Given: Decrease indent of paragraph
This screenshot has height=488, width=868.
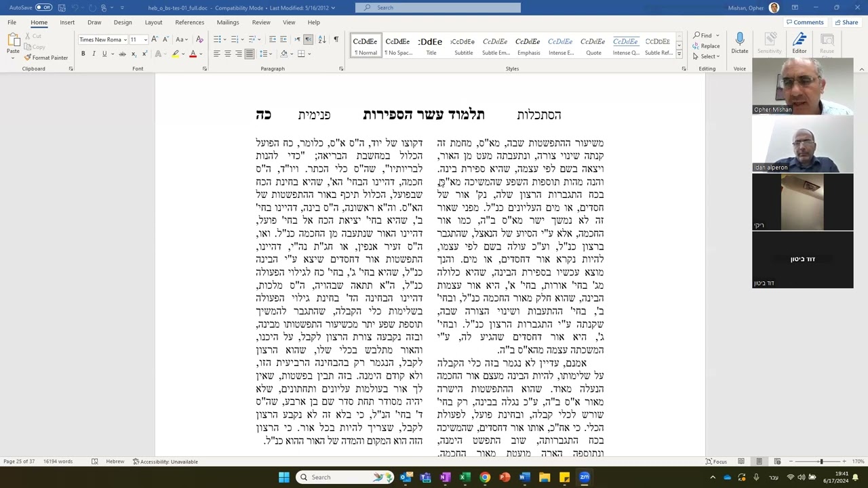Looking at the screenshot, I should [x=273, y=39].
